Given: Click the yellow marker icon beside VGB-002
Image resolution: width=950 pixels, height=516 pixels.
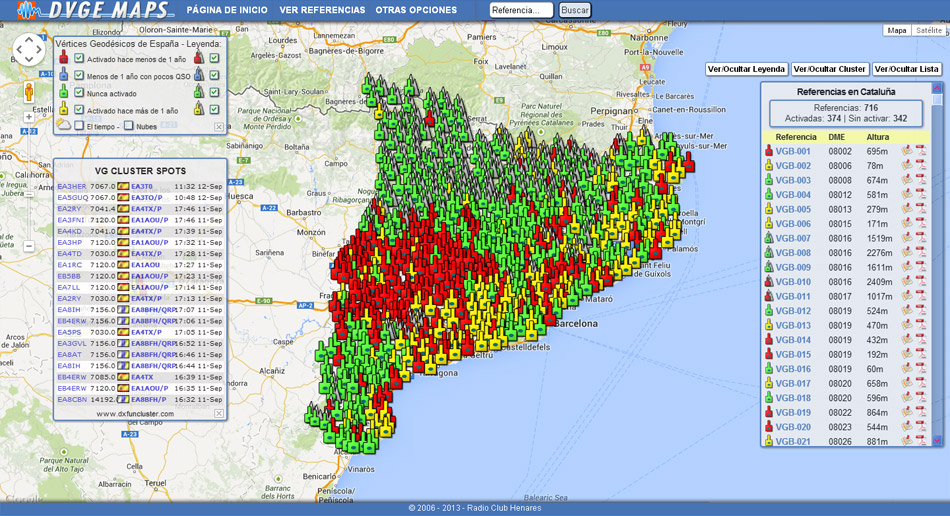Looking at the screenshot, I should [x=769, y=165].
